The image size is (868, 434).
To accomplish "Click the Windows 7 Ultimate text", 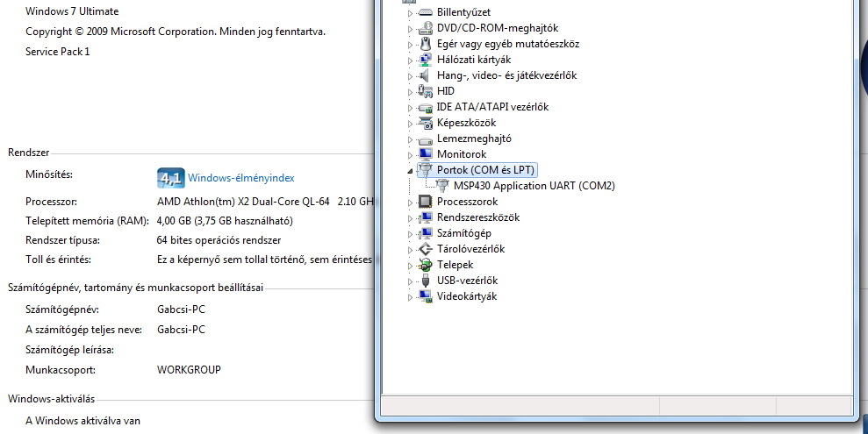I will (72, 11).
